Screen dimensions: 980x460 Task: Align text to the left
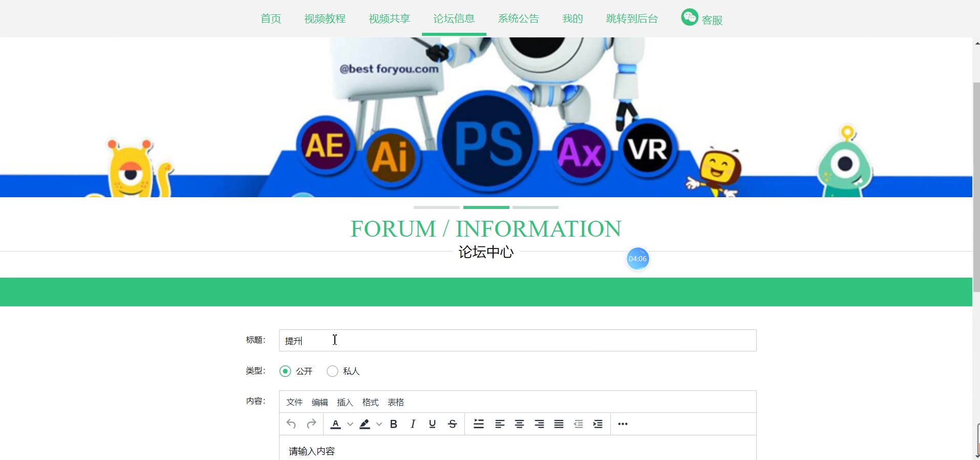(x=500, y=424)
